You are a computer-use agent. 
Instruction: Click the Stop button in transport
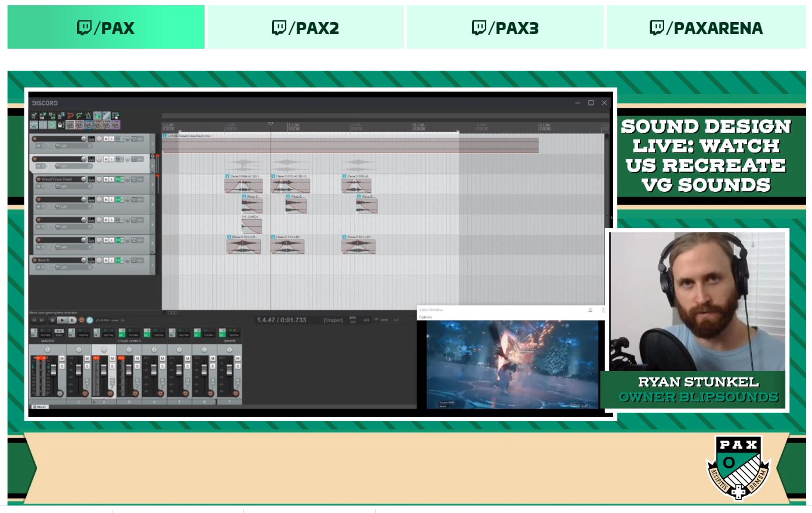tap(52, 321)
